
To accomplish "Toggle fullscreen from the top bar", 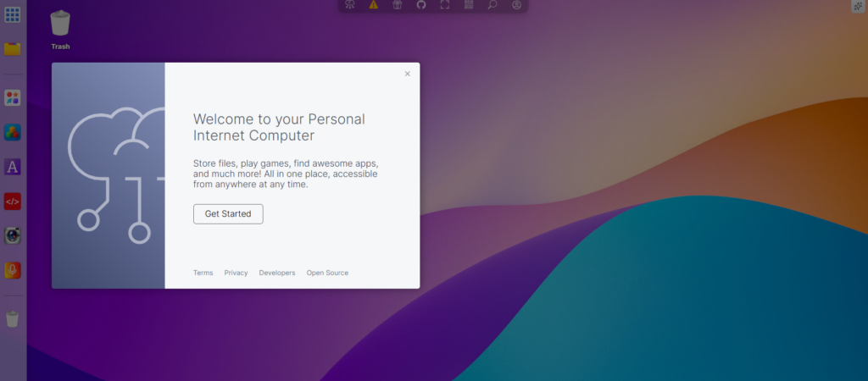I will coord(445,5).
